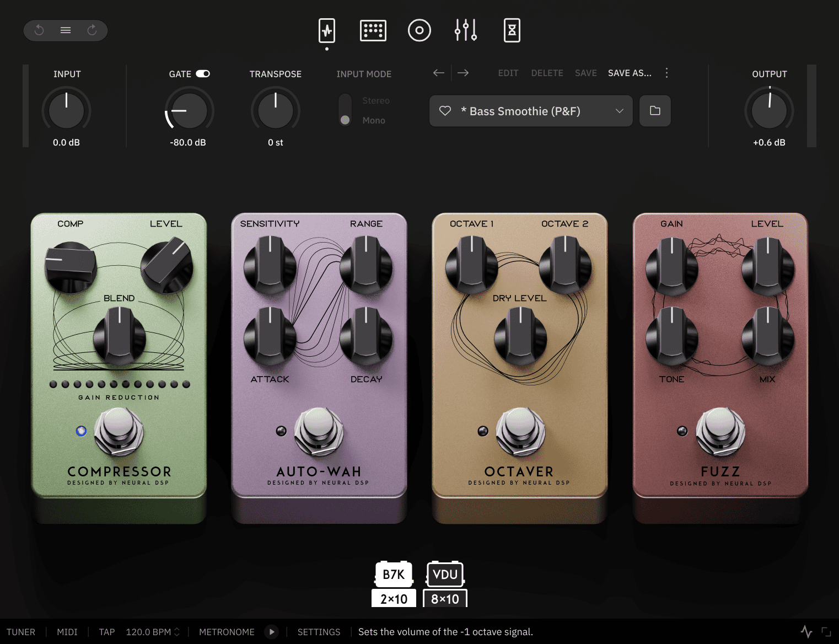Viewport: 839px width, 644px height.
Task: Click the OCTAVE 2 knob
Action: (x=566, y=266)
